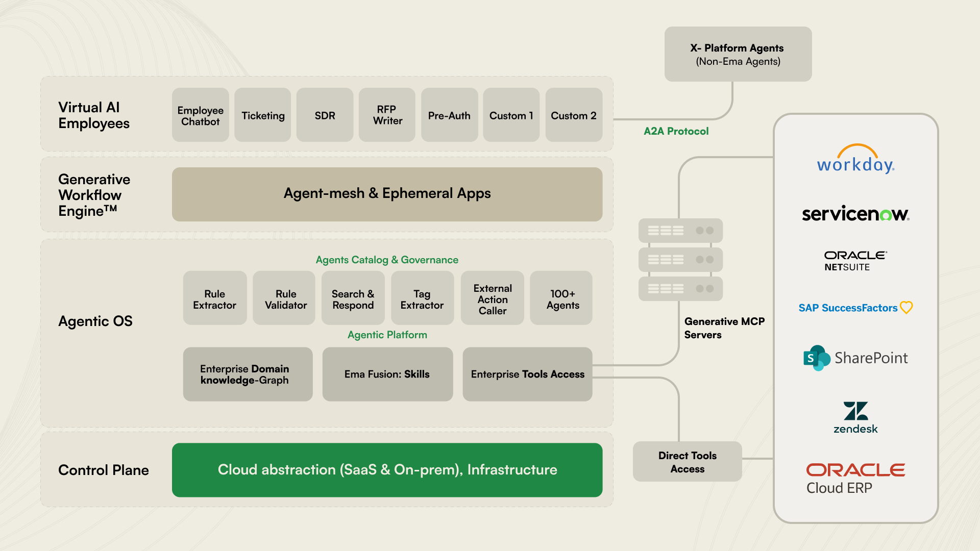
Task: Click the RFP Writer tile
Action: coord(387,115)
